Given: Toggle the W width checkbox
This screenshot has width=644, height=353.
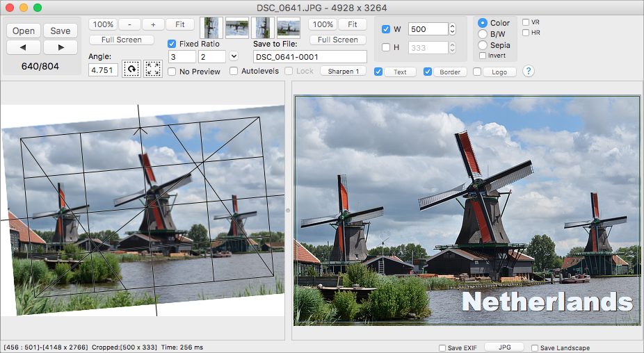Looking at the screenshot, I should point(386,29).
